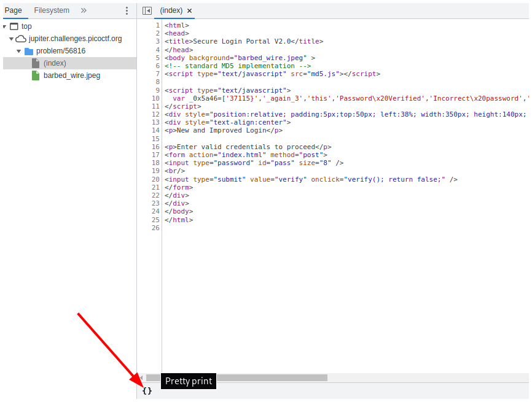Hide the navigator sidebar panel
Screen dimensions: 532x402
[147, 10]
